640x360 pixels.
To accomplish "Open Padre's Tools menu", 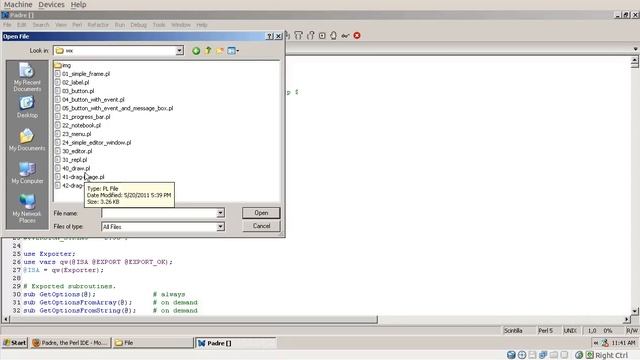I will 159,25.
